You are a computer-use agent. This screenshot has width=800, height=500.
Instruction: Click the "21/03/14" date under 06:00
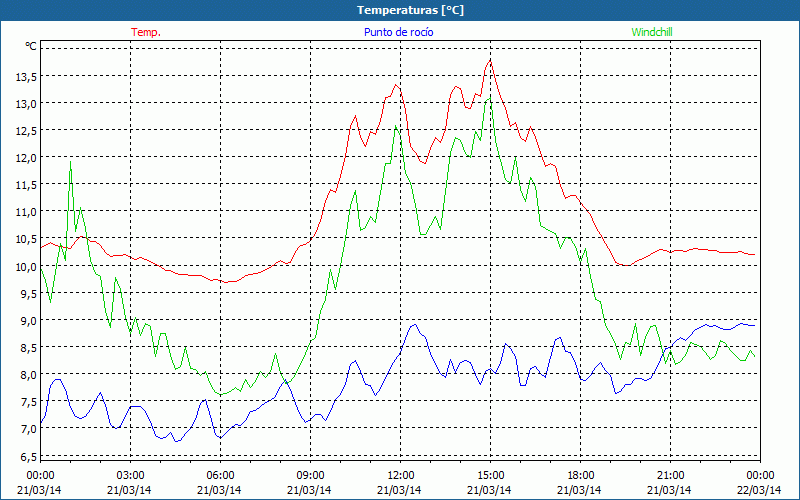coord(219,490)
